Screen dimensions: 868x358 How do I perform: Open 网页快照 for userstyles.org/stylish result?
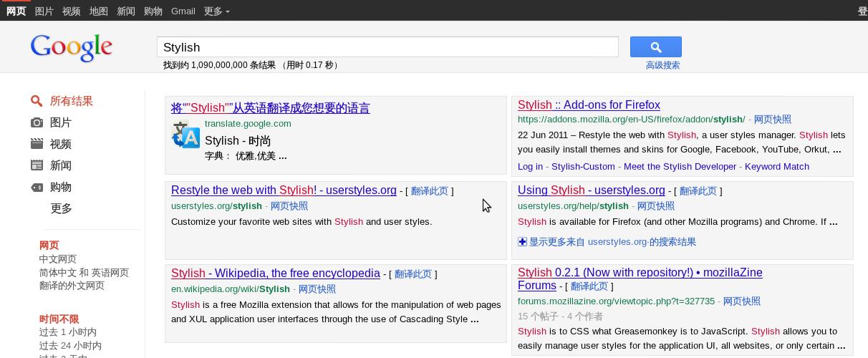pyautogui.click(x=289, y=206)
